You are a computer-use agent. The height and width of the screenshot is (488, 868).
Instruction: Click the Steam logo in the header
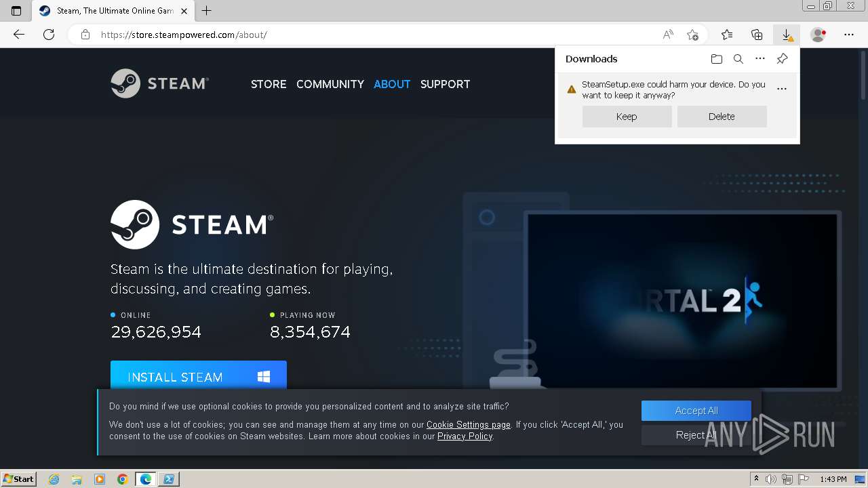tap(160, 83)
